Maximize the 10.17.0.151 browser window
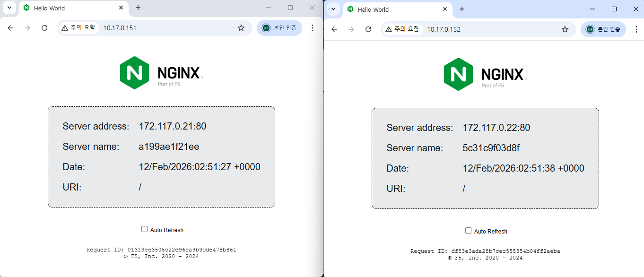The image size is (644, 277). (290, 8)
